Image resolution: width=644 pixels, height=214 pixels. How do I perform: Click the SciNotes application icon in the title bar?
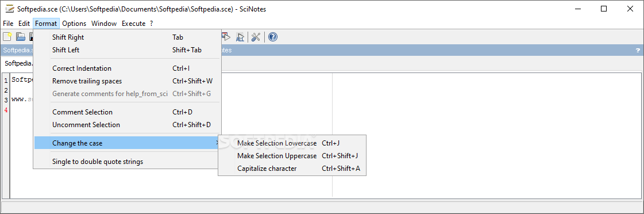click(9, 9)
